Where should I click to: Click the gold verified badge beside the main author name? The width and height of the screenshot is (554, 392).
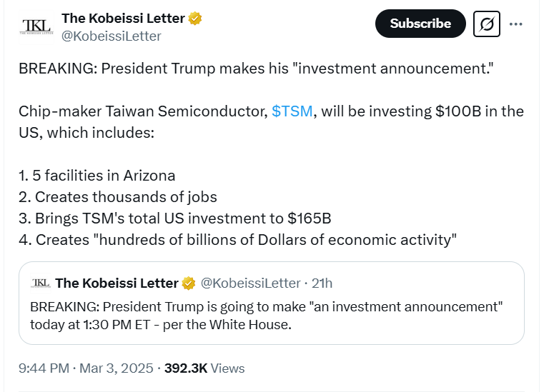click(195, 19)
